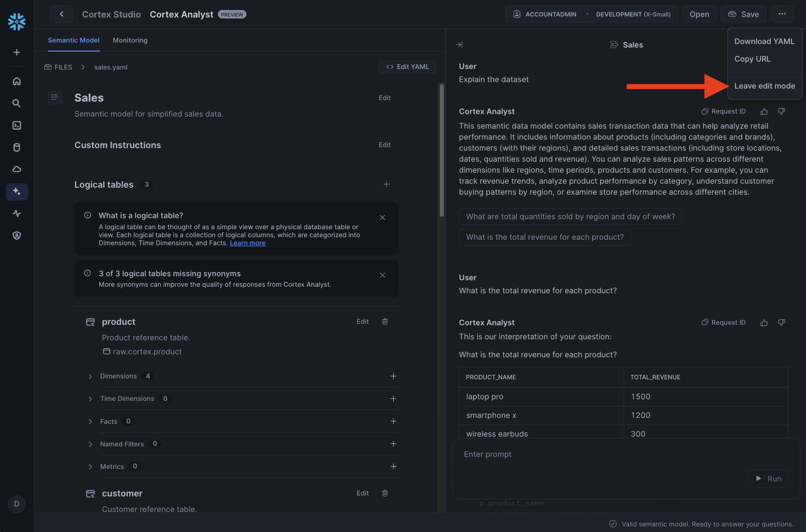806x532 pixels.
Task: Click the Snowflake logo icon
Action: click(x=17, y=22)
